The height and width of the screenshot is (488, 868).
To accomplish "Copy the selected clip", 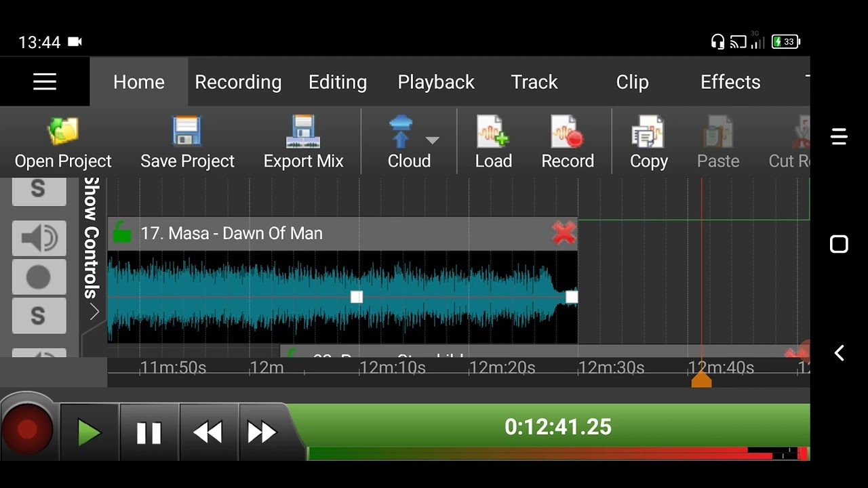I will [x=649, y=143].
